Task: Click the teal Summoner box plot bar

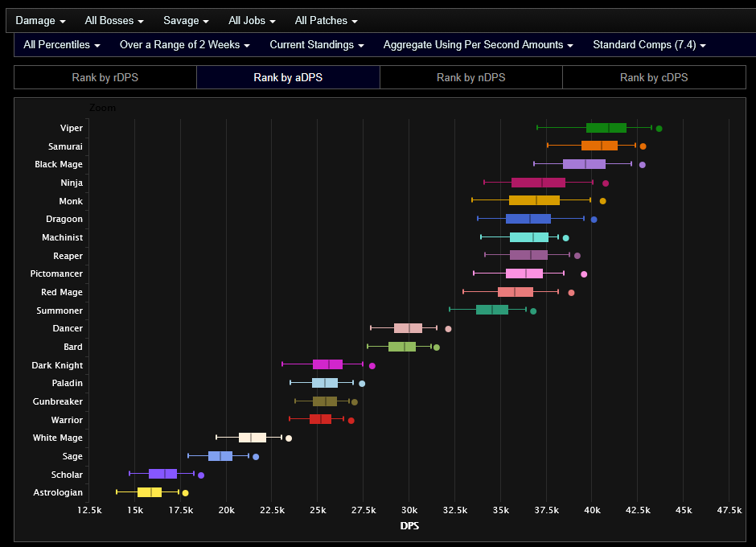Action: (491, 310)
